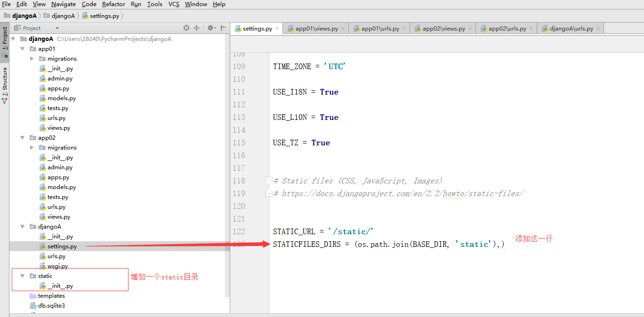Click fold marker at line 118 comment

tap(269, 181)
